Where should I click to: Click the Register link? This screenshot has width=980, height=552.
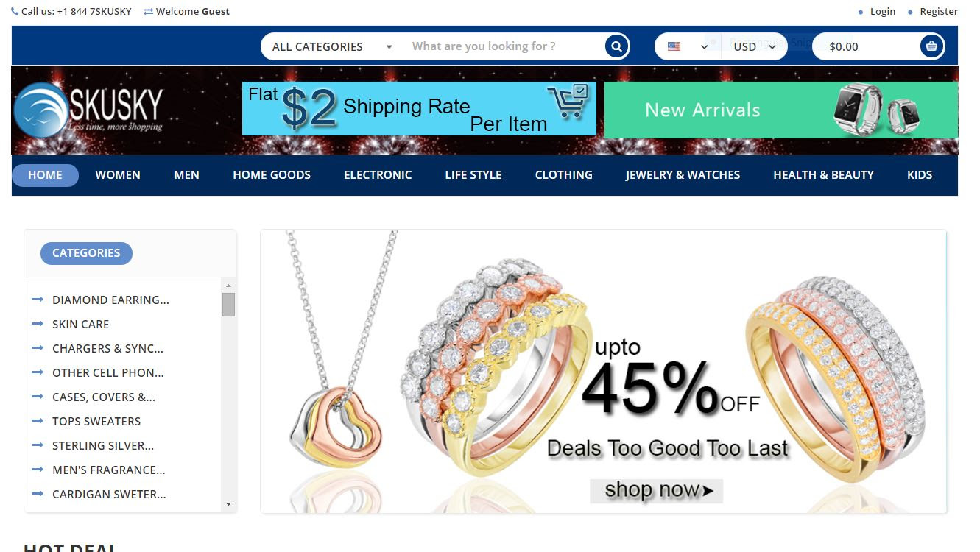point(939,11)
